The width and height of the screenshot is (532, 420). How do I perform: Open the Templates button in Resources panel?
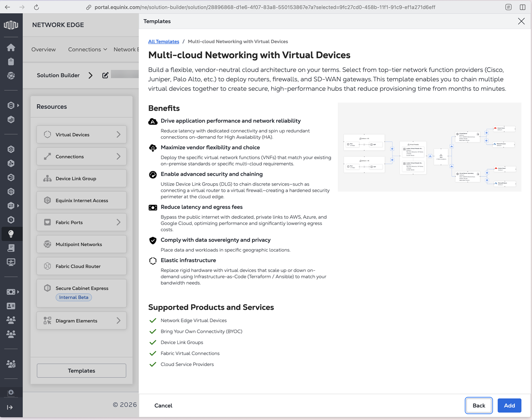(81, 371)
